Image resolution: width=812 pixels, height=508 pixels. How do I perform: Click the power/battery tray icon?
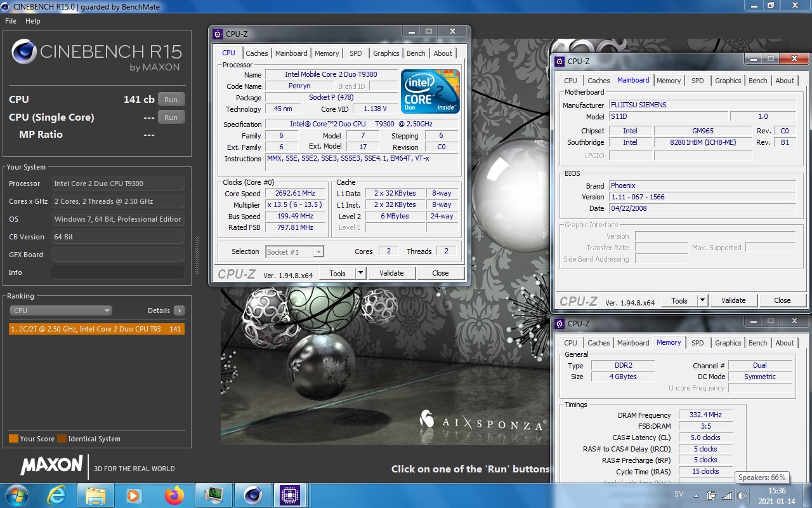[x=712, y=495]
